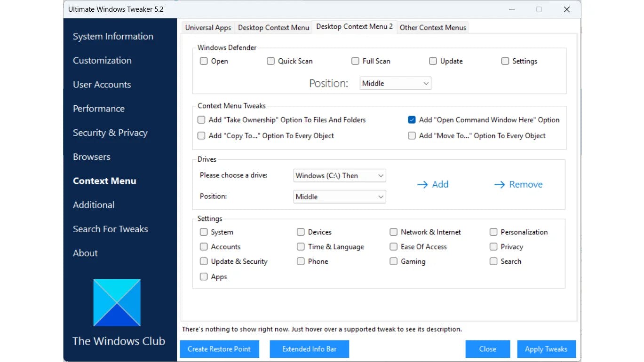Click the tweak description status text
Screen dimensions: 644x362
click(x=322, y=330)
